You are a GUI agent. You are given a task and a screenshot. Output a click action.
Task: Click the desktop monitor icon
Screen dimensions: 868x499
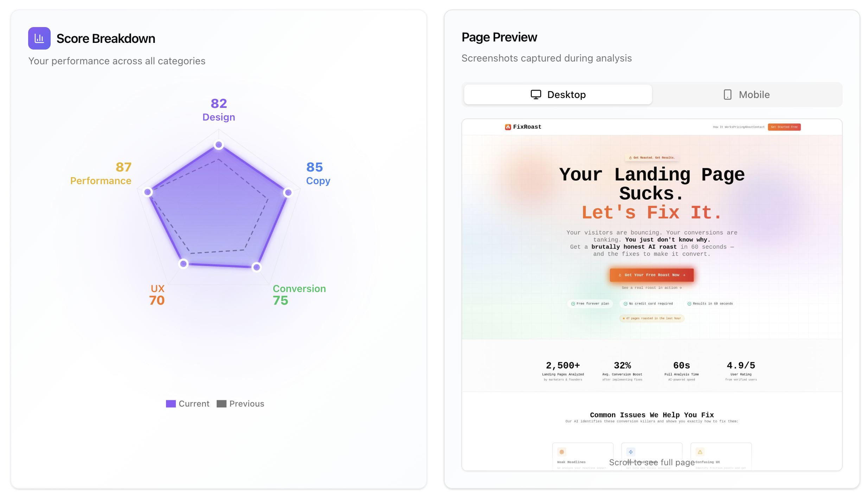tap(536, 95)
